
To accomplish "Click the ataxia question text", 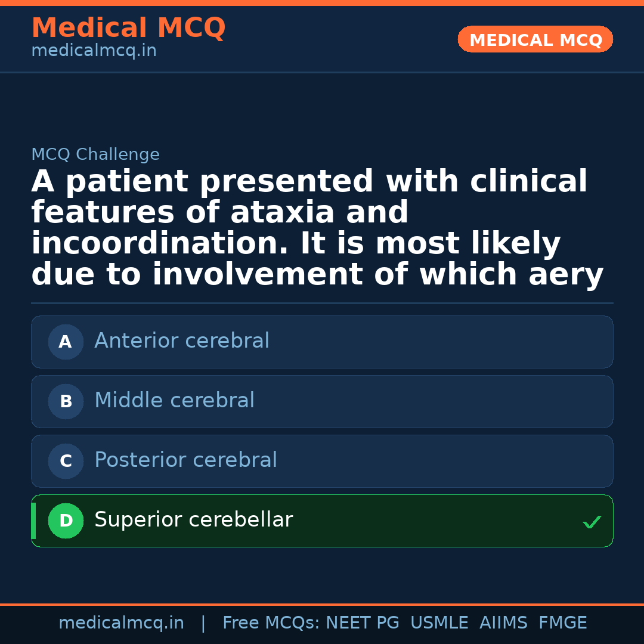I will tap(317, 228).
